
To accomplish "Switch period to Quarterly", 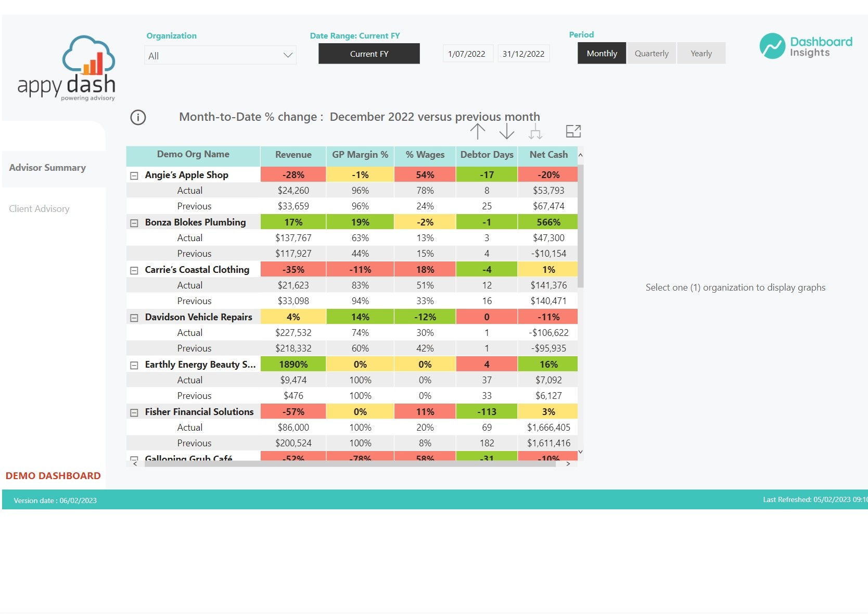I will click(x=652, y=54).
